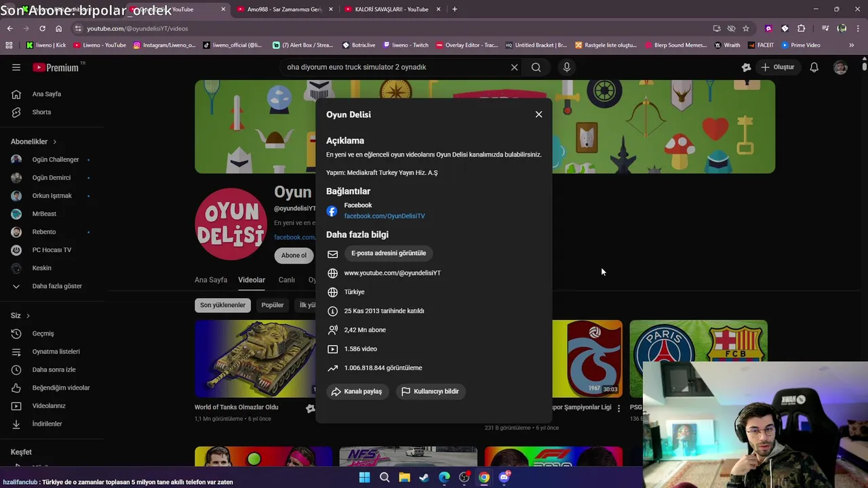Screen dimensions: 868x488
Task: Go back with browser back arrow
Action: [x=9, y=28]
